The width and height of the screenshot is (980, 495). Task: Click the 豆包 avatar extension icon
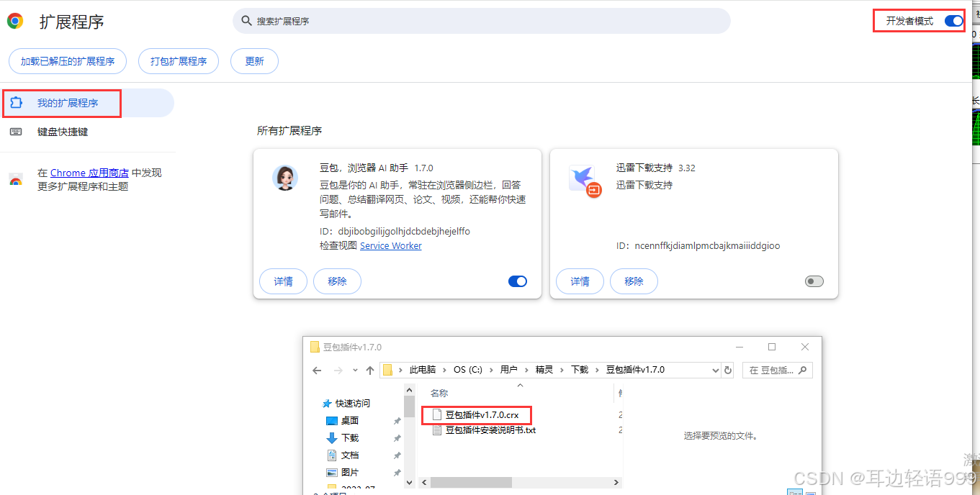(285, 177)
